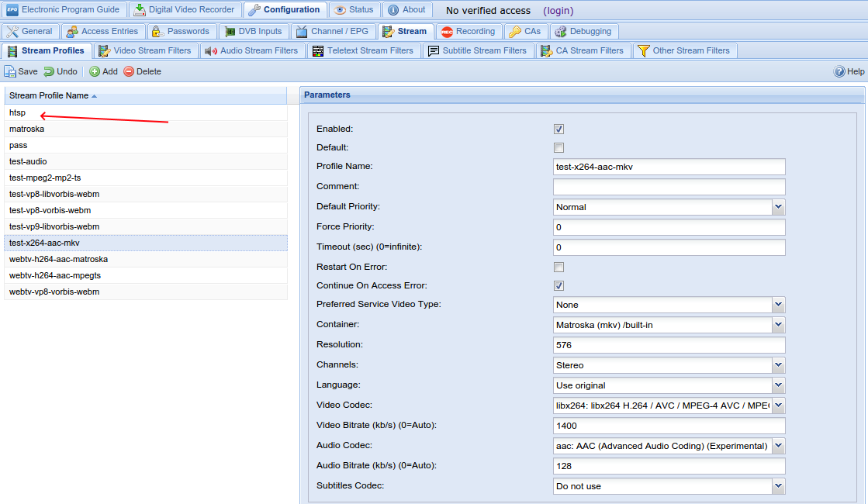Click the green Add icon
The width and height of the screenshot is (868, 504).
point(94,71)
